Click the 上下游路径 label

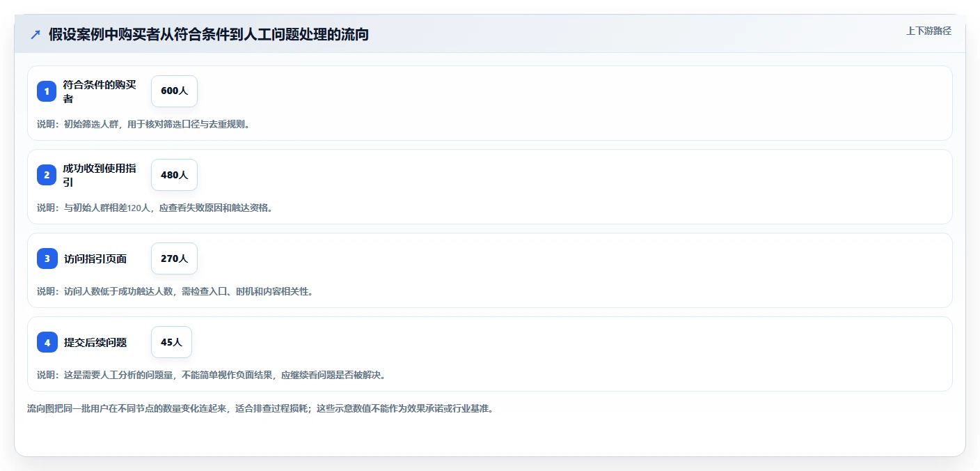coord(928,31)
